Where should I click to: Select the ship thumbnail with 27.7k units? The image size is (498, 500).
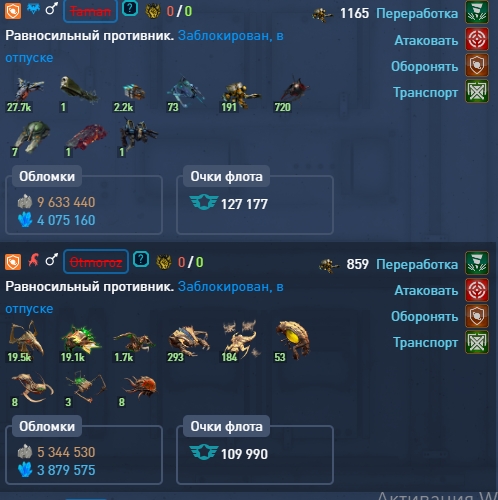[x=27, y=95]
